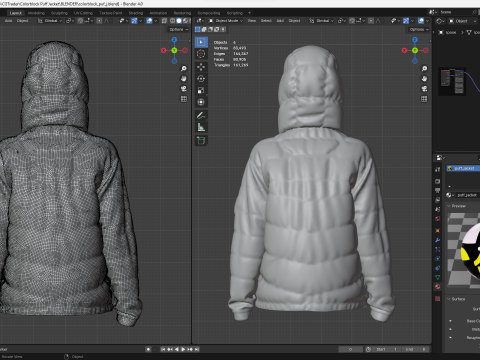480x360 pixels.
Task: Open the Scene properties tab
Action: pyautogui.click(x=438, y=209)
